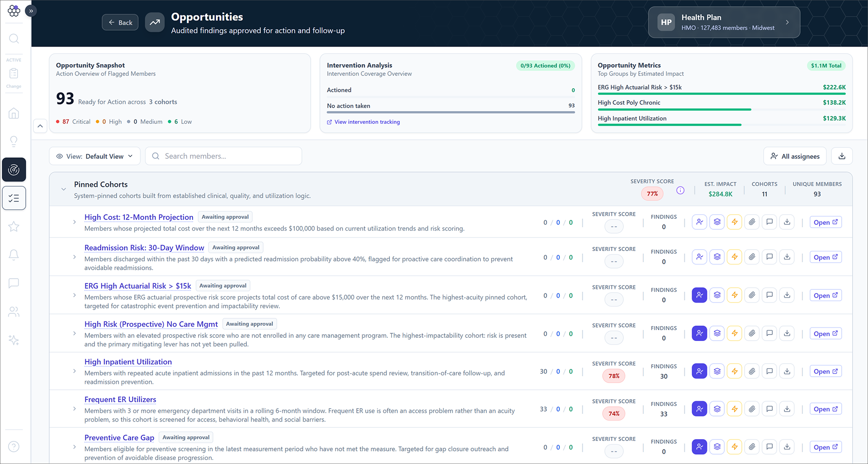Toggle assign-user icon for High Risk No Care Mgmt
This screenshot has height=464, width=868.
click(x=699, y=333)
